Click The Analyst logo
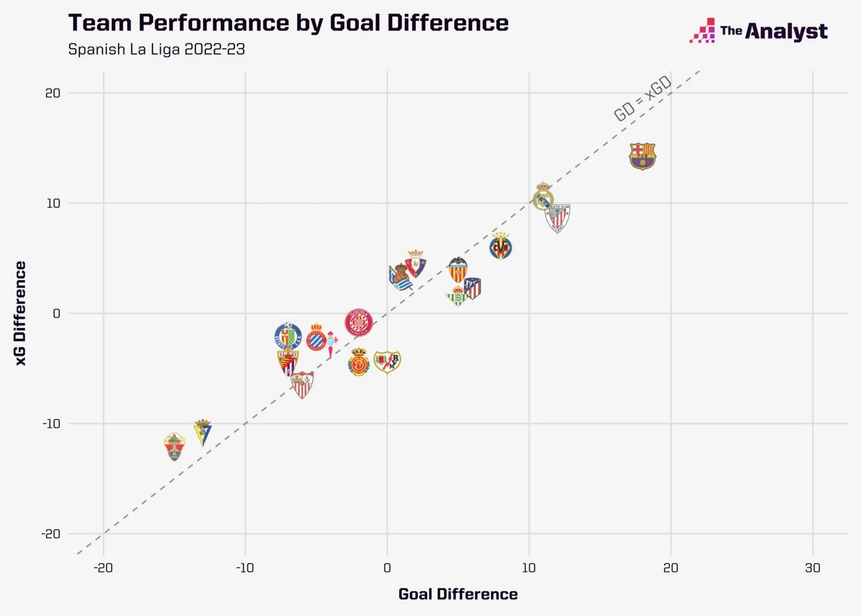The width and height of the screenshot is (862, 616). (759, 30)
